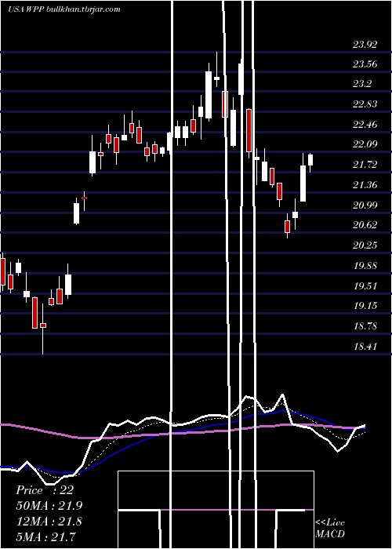Click the 20.99 price axis label
This screenshot has height=549, width=392.
click(x=365, y=205)
